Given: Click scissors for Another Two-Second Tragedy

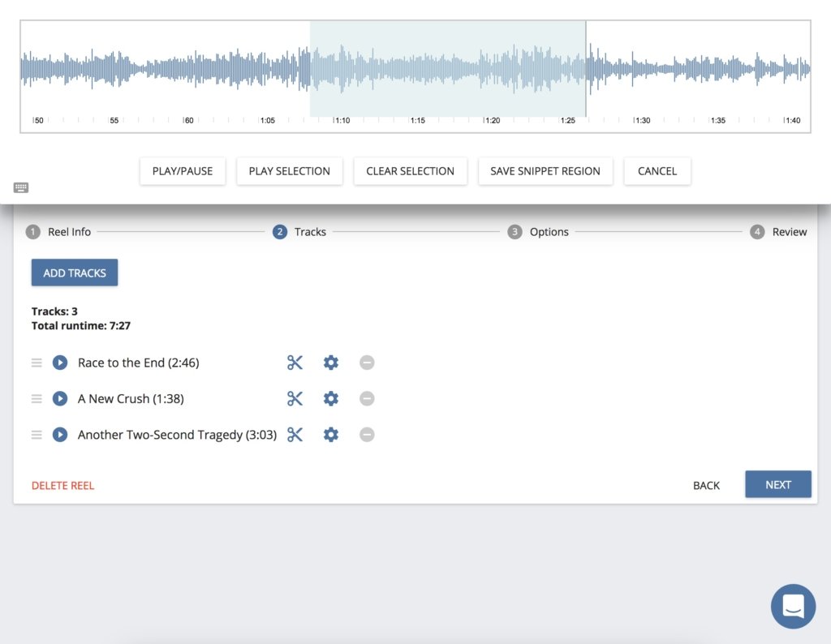Looking at the screenshot, I should click(295, 435).
